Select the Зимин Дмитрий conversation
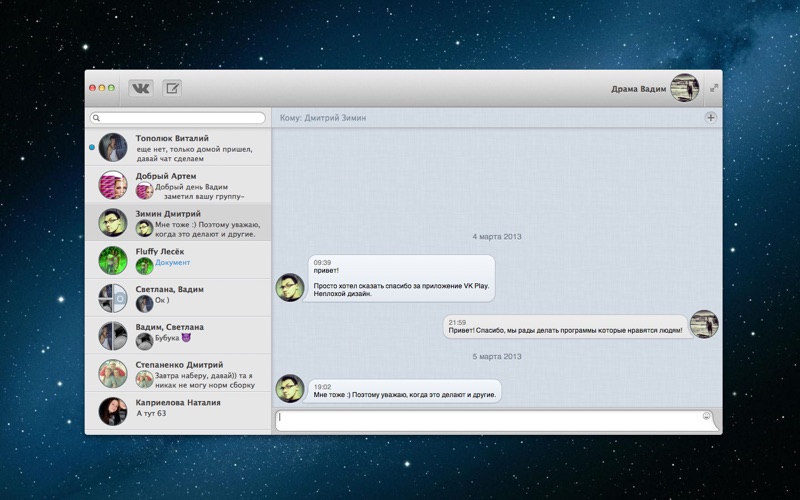Image resolution: width=800 pixels, height=500 pixels. pyautogui.click(x=178, y=222)
